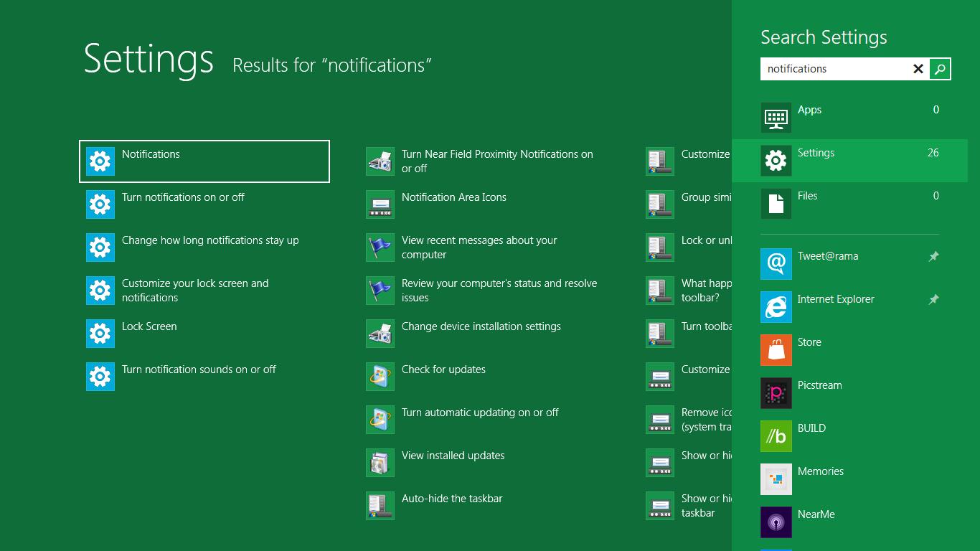The width and height of the screenshot is (980, 551).
Task: Click icon beside View installed updates
Action: (x=380, y=463)
